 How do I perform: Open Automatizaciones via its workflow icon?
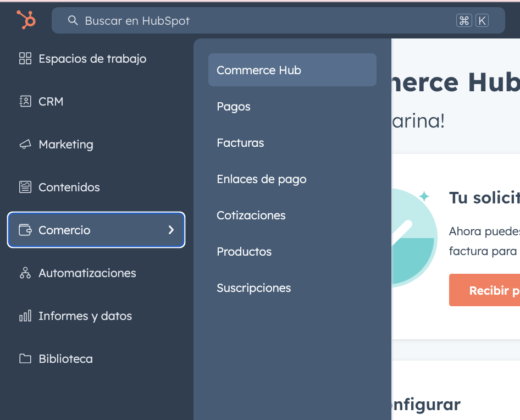24,273
